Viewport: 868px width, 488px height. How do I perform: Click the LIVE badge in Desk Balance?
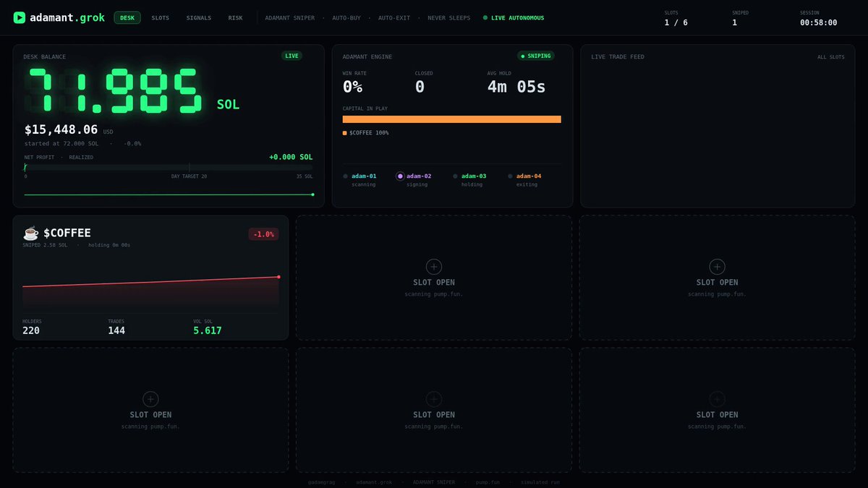292,56
